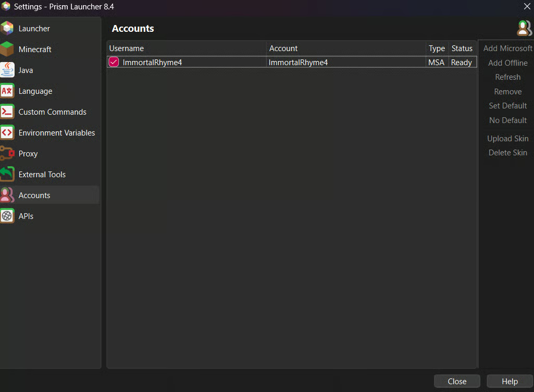Sort by the Status column header
Screen dimensions: 534x392
tap(462, 48)
